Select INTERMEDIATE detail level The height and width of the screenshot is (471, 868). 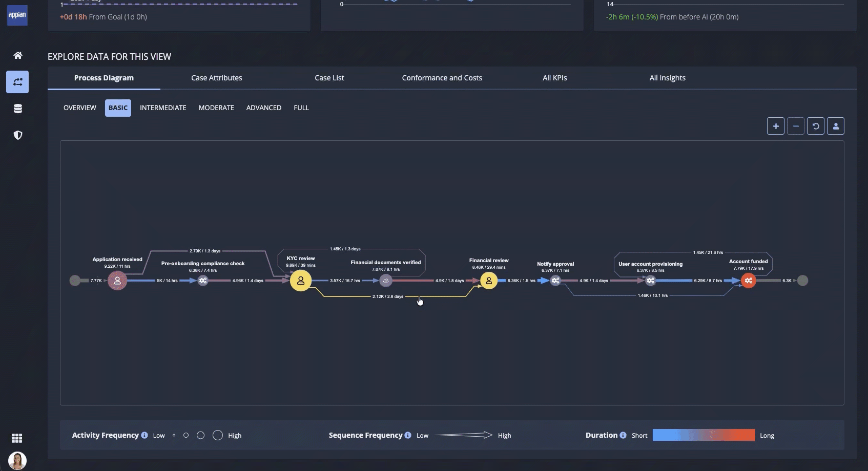pyautogui.click(x=163, y=108)
